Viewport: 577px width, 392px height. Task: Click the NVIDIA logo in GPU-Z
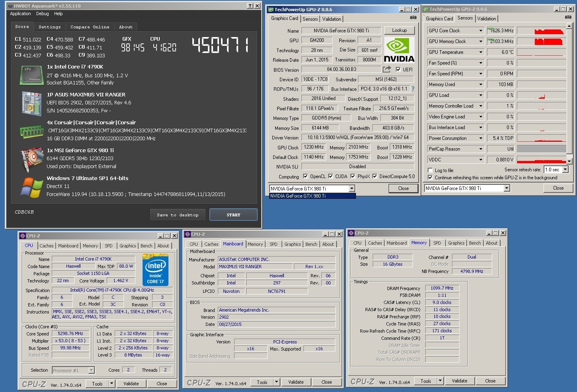(x=399, y=50)
